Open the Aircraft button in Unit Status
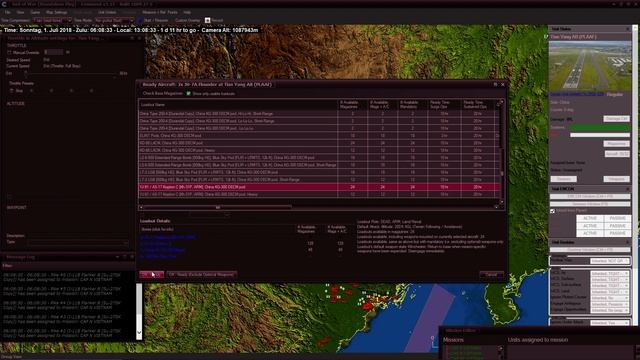This screenshot has width=640, height=360. coord(617,154)
